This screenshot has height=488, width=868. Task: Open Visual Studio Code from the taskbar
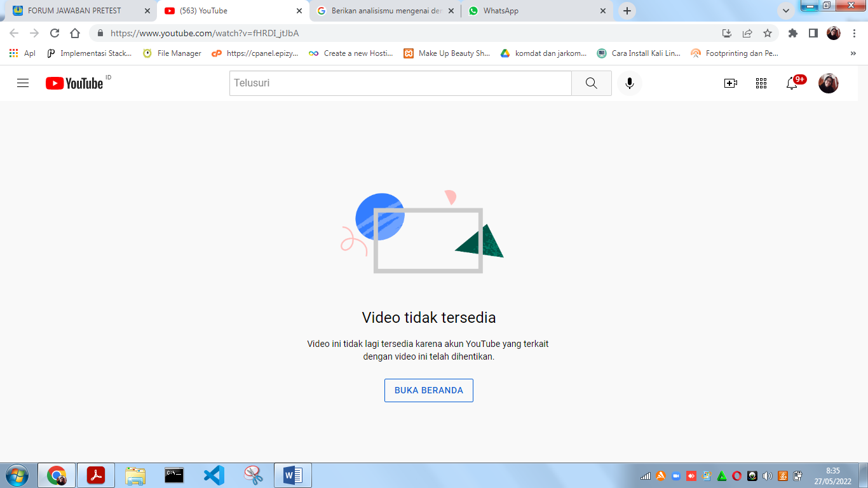[214, 475]
